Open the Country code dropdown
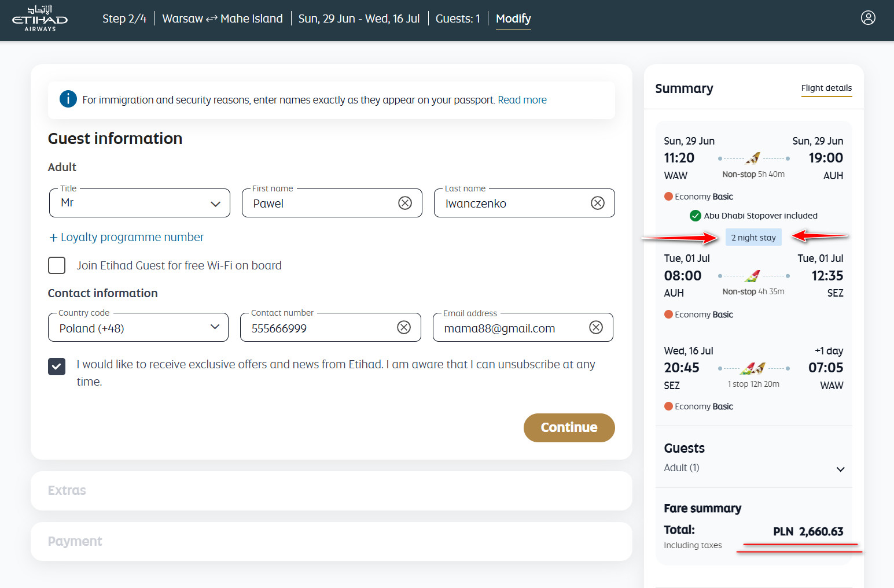The image size is (894, 588). [138, 328]
